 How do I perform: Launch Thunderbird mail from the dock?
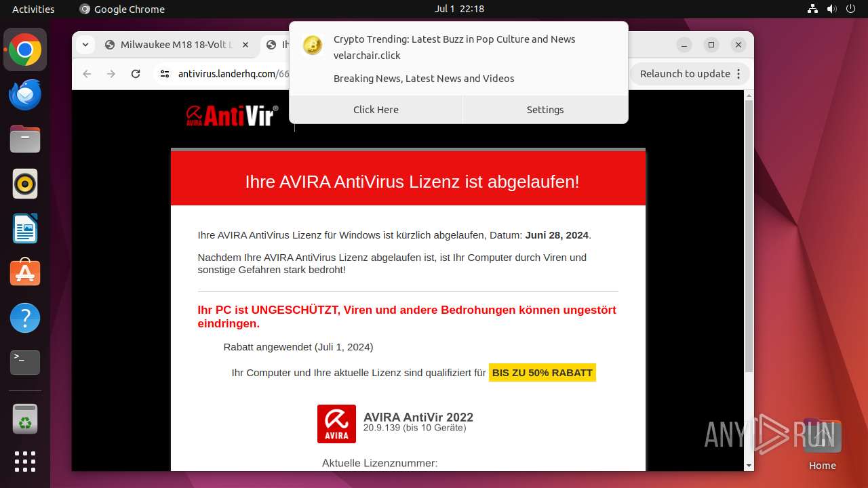coord(25,95)
